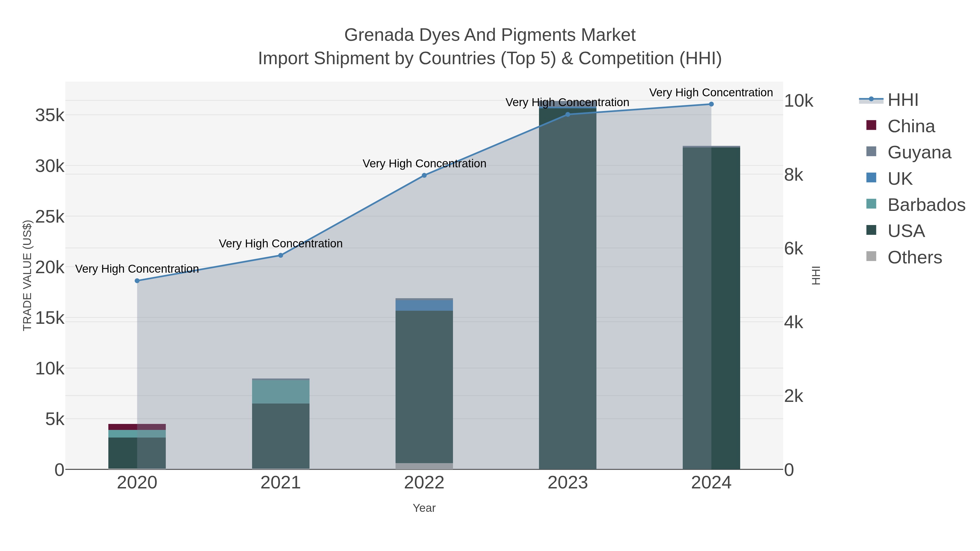Click the 5k trade value tick label
The image size is (980, 551).
click(55, 419)
